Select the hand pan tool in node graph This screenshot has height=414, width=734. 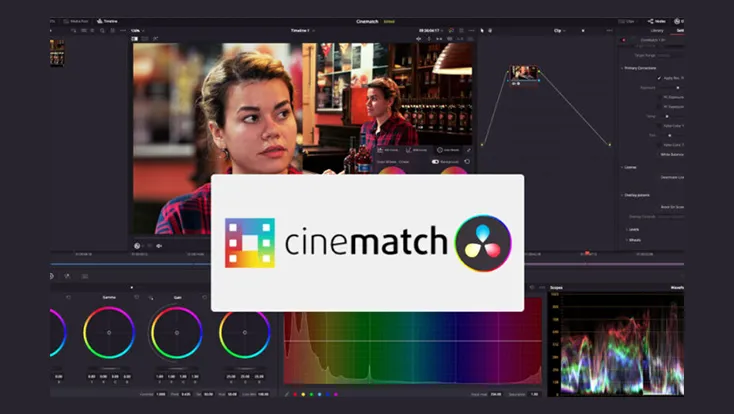coord(490,30)
